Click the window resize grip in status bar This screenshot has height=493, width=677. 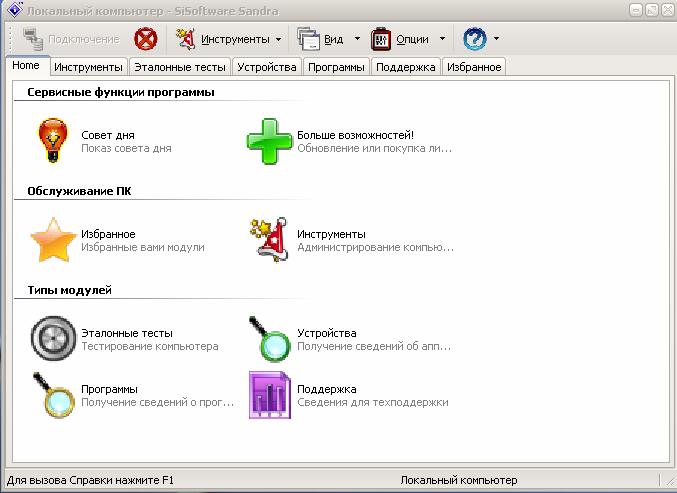(x=670, y=481)
